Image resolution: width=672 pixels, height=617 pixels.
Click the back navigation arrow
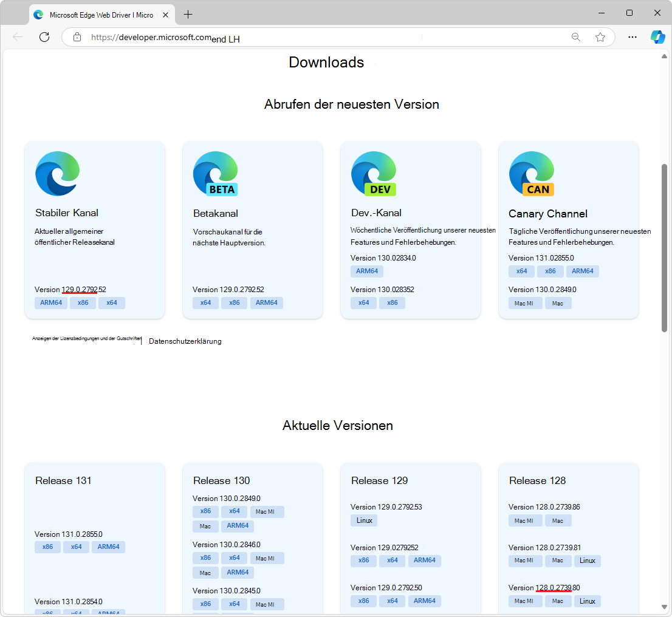pos(17,37)
